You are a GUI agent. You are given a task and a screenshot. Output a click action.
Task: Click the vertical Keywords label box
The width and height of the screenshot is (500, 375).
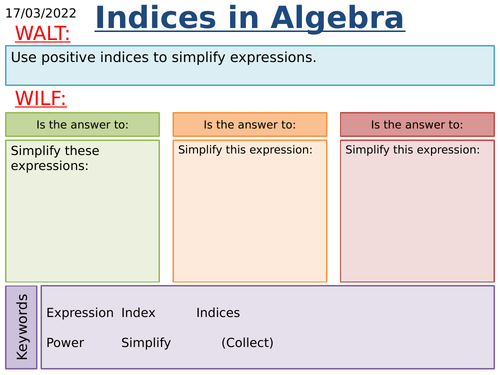tap(21, 327)
